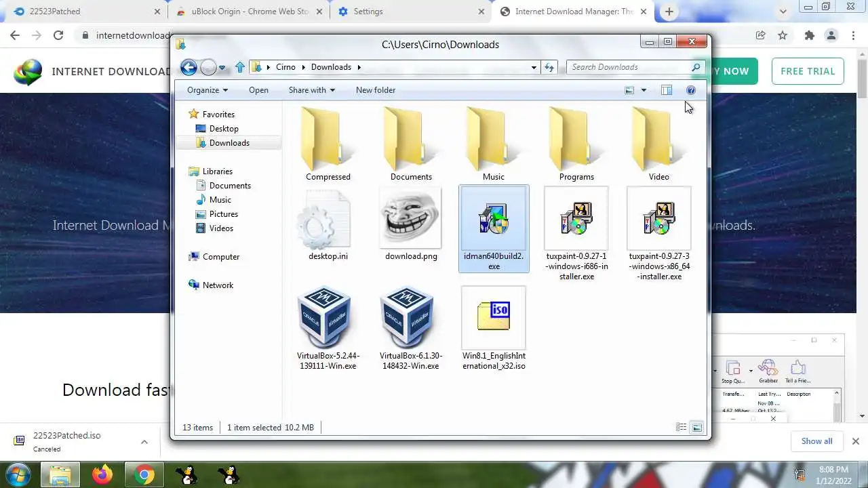Click Cirno in the address breadcrumb
868x488 pixels.
[285, 67]
